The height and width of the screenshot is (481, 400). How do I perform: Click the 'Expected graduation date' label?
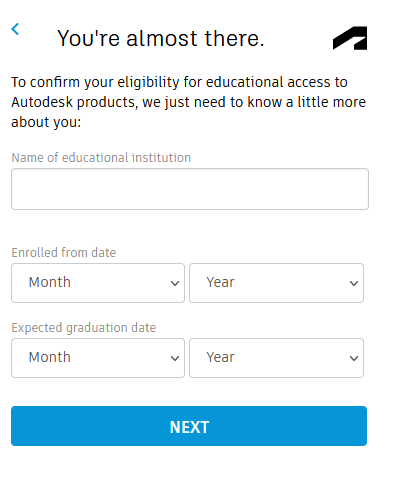[84, 328]
